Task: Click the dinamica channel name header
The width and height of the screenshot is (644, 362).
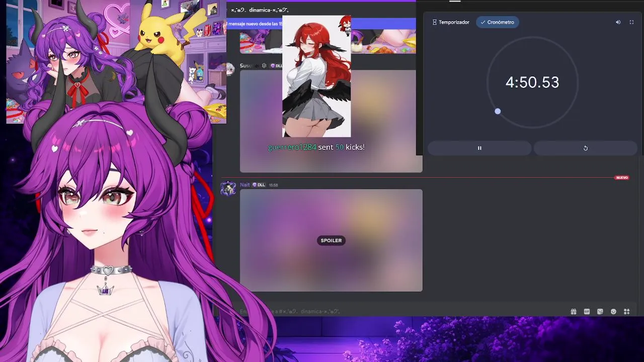Action: (260, 10)
